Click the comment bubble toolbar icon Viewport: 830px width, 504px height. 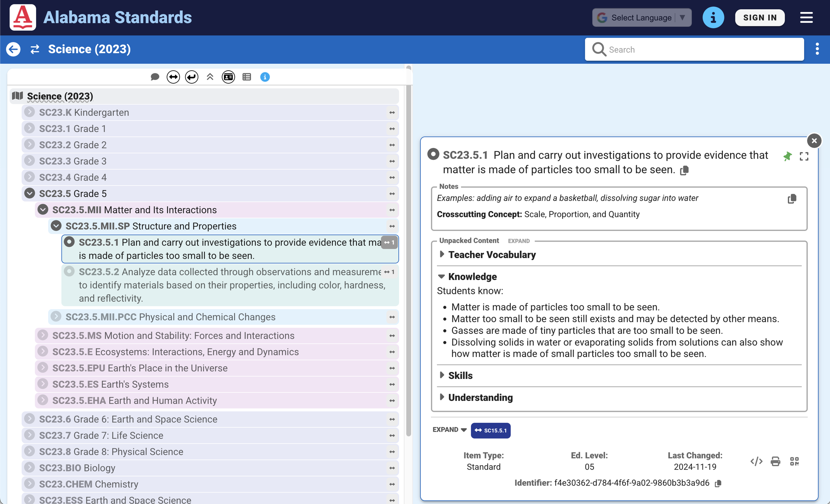click(155, 77)
